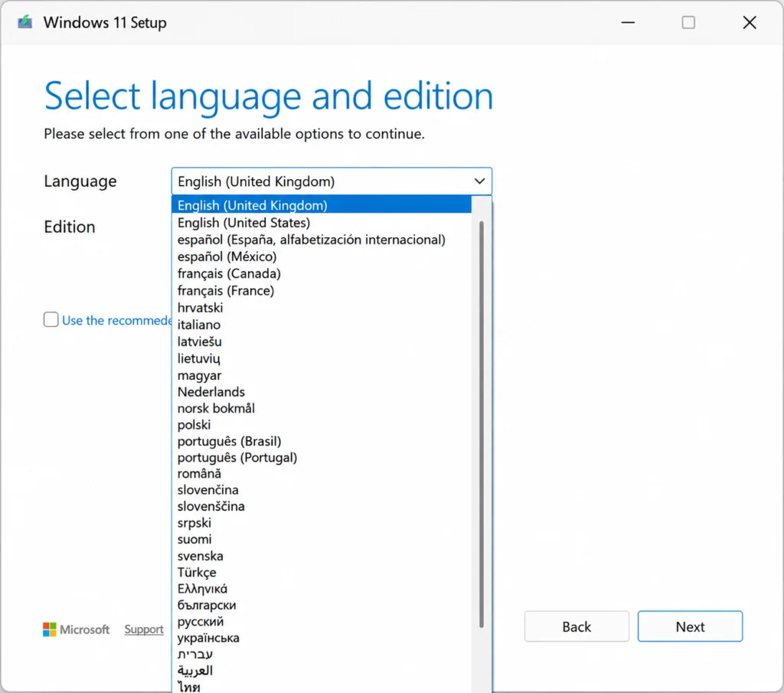Open the Support link
Image resolution: width=784 pixels, height=693 pixels.
pos(144,629)
